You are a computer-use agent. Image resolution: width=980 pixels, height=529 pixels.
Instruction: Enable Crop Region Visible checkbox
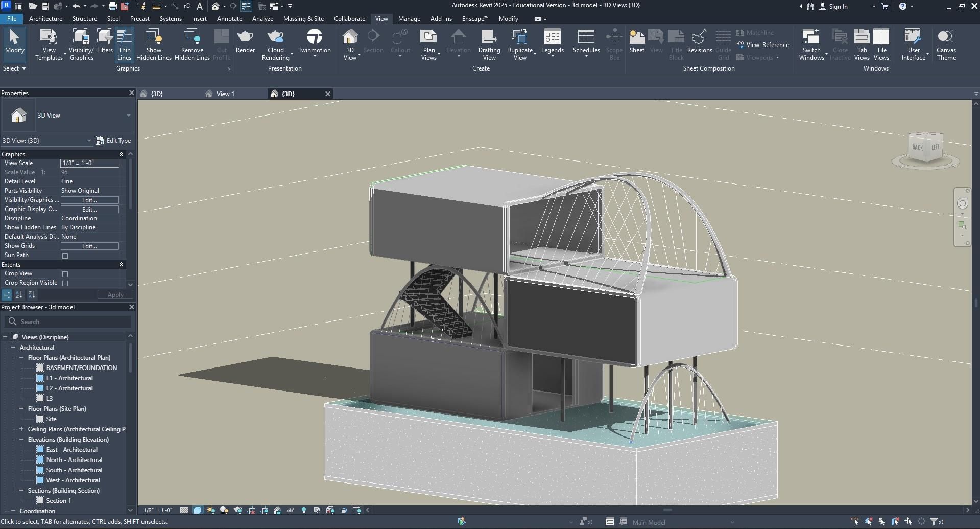65,283
